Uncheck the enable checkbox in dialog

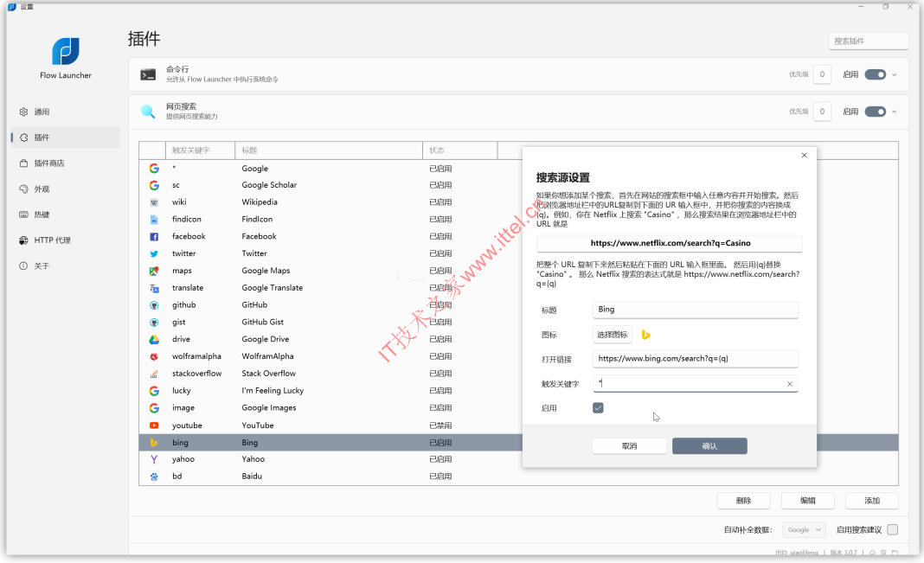598,408
